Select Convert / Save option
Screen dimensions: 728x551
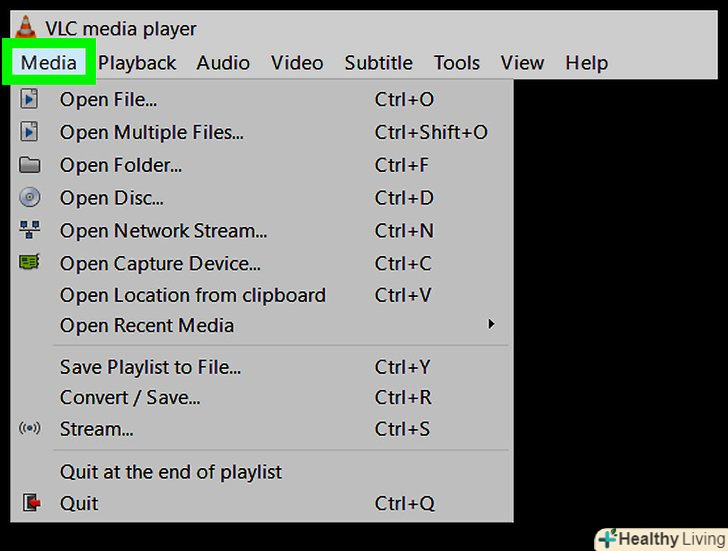click(x=130, y=397)
